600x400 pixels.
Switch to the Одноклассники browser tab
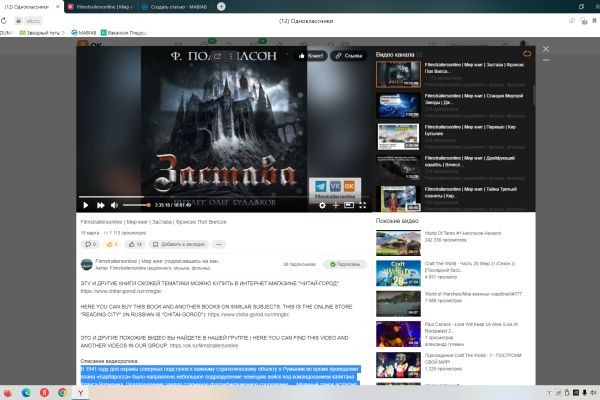27,7
